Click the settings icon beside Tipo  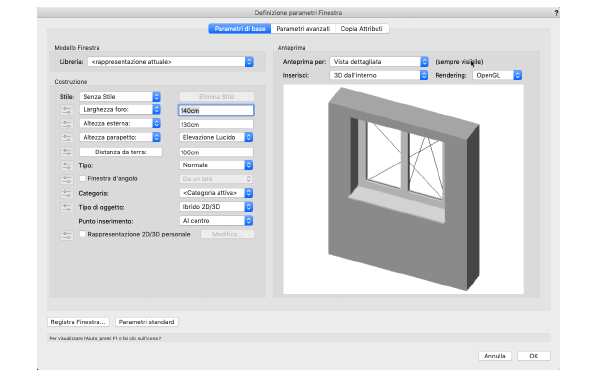(x=67, y=166)
